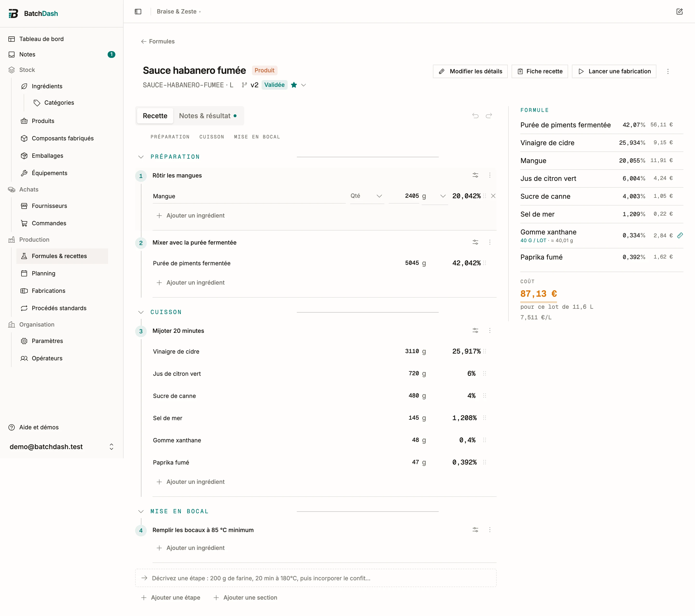
Task: Toggle the favorite star next to Validée
Action: pyautogui.click(x=294, y=85)
